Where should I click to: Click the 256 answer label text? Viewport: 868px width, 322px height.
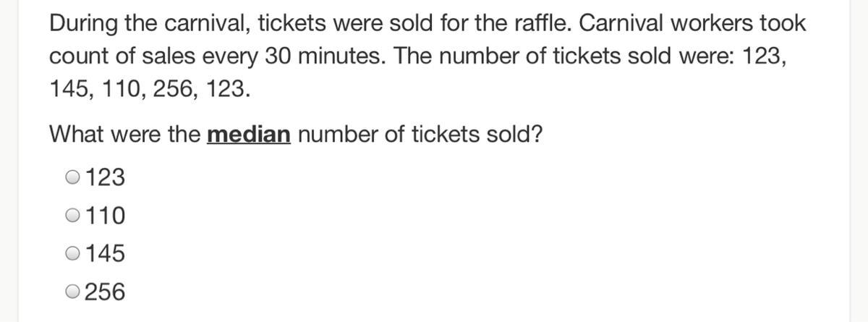tap(105, 292)
